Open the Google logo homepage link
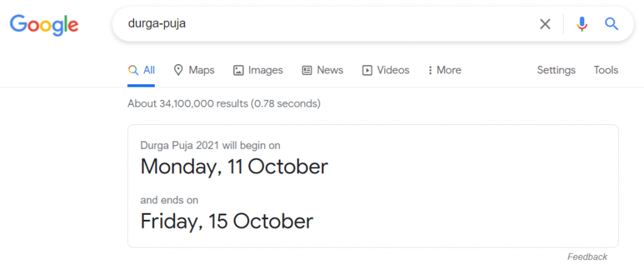The image size is (644, 270). point(45,24)
